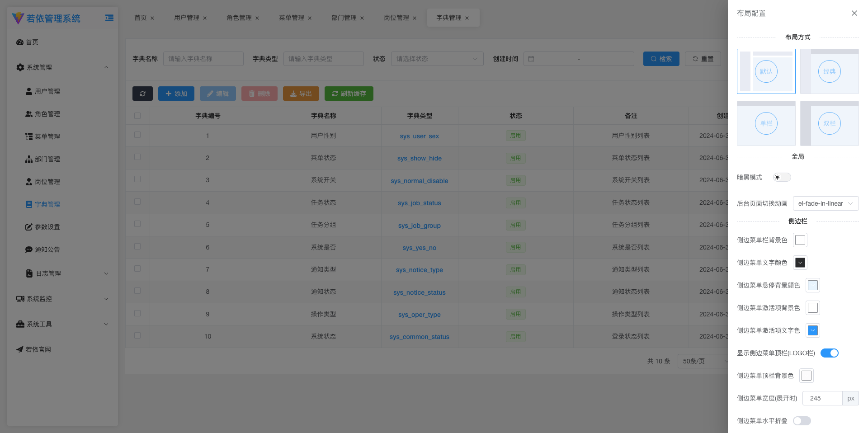The width and height of the screenshot is (868, 433).
Task: Click the calendar icon in 创建时间 field
Action: (531, 59)
